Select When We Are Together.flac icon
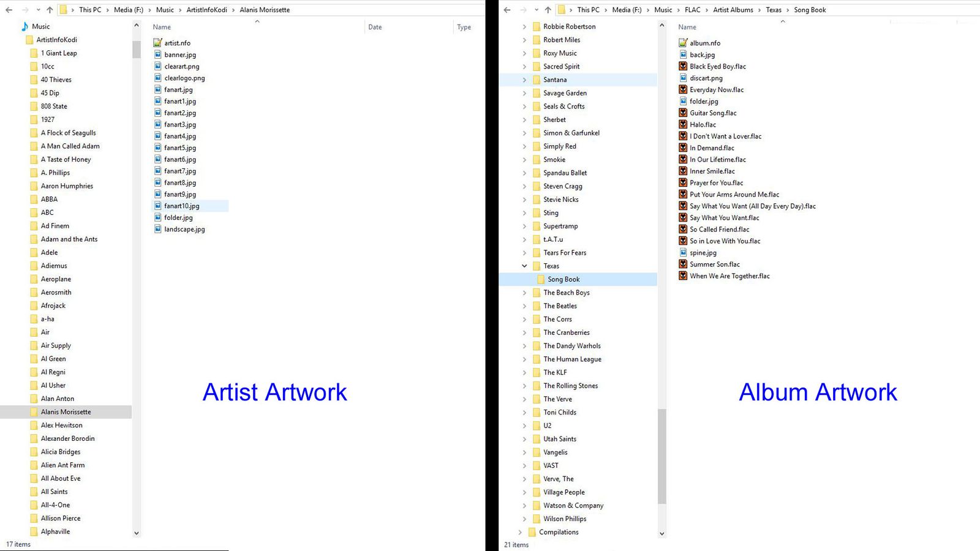Image resolution: width=980 pixels, height=551 pixels. tap(683, 275)
